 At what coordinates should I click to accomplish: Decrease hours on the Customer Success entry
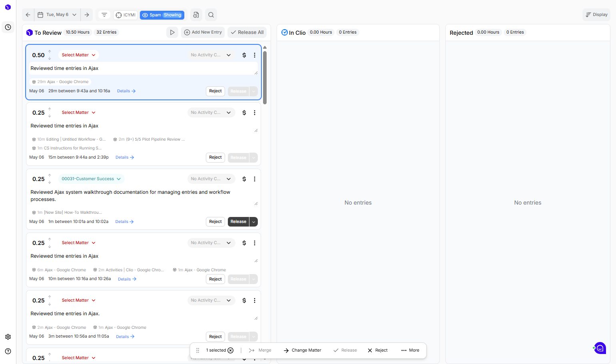tap(50, 182)
